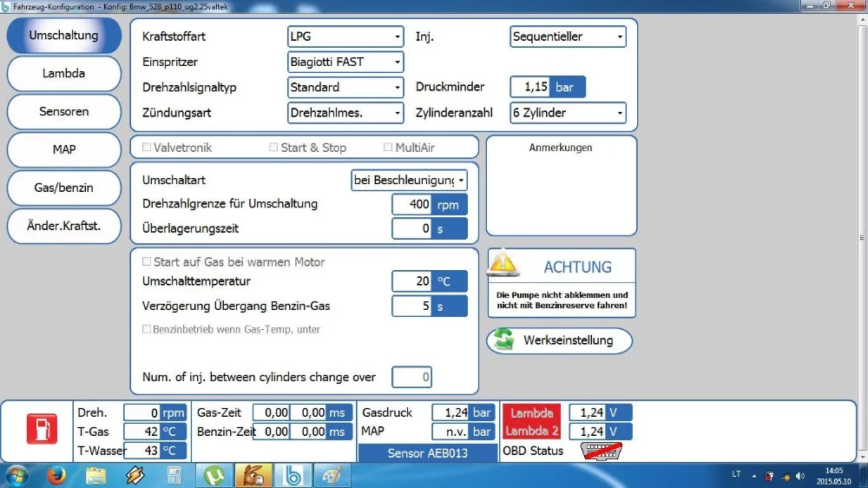Expand the Zylinderanzahl 6 Zylinder dropdown
The height and width of the screenshot is (488, 868).
pyautogui.click(x=568, y=113)
